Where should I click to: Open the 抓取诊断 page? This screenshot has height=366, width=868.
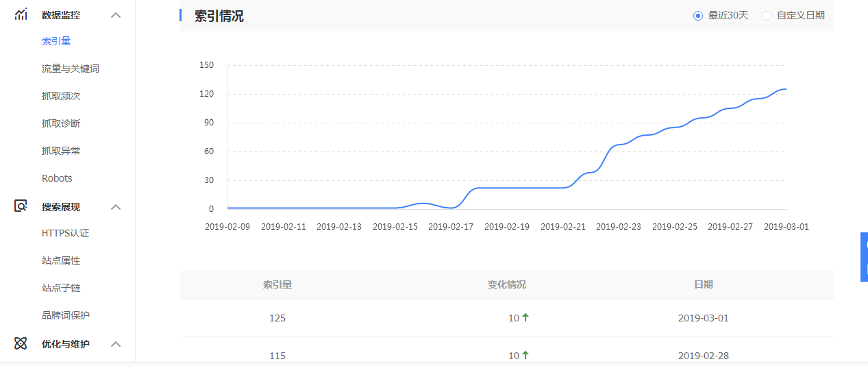click(61, 123)
